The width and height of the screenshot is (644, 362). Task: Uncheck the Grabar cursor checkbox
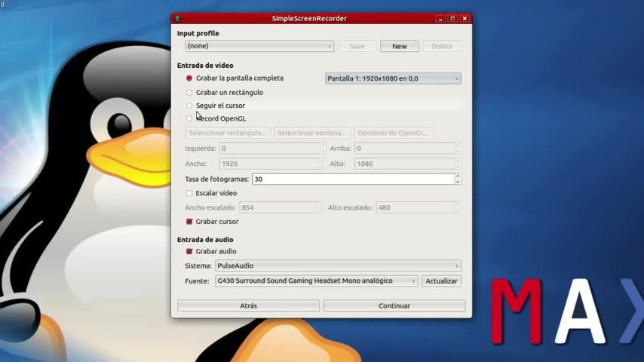coord(189,222)
